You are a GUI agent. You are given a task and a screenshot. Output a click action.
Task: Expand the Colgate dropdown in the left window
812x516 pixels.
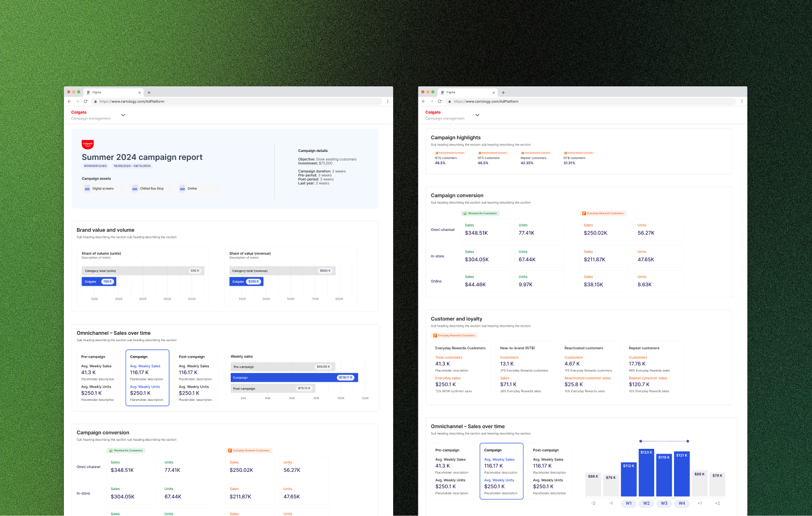coord(123,115)
